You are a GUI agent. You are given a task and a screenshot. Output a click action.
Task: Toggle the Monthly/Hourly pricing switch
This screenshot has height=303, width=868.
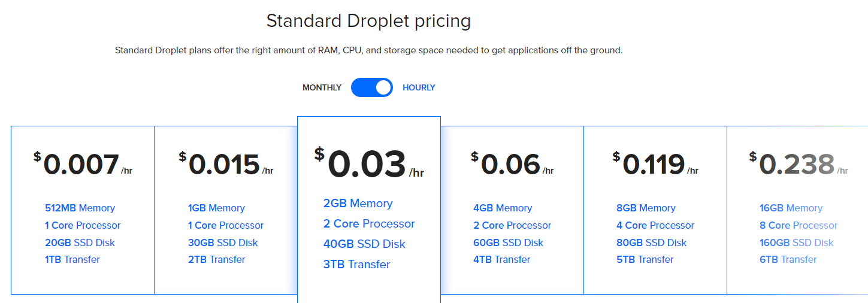click(372, 87)
